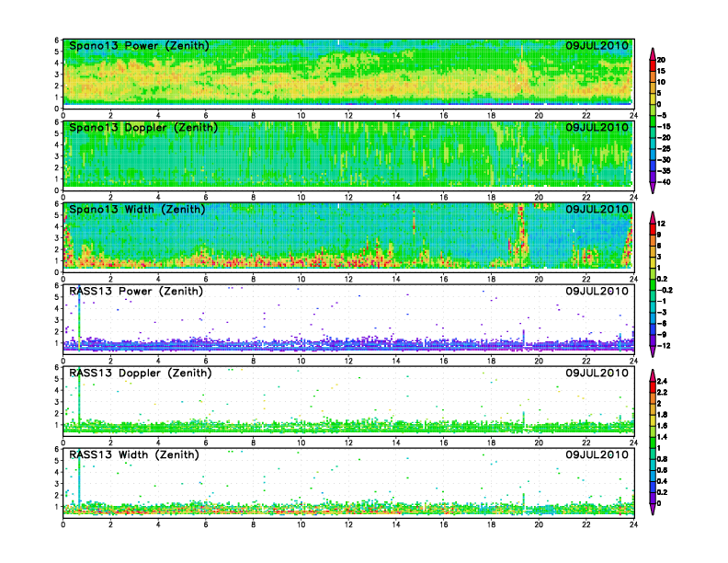The height and width of the screenshot is (563, 728).
Task: Pick the purple bottom arrow of the top color bar
Action: 653,188
